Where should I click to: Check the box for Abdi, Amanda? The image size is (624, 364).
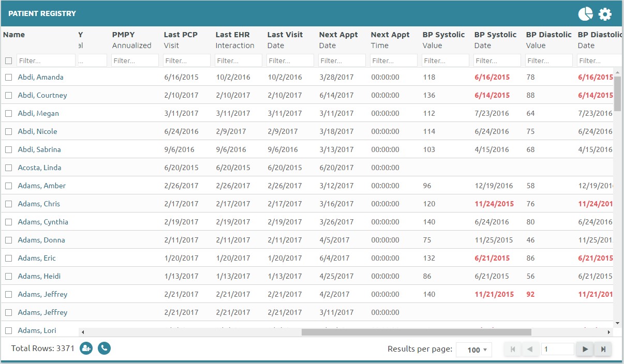point(8,77)
